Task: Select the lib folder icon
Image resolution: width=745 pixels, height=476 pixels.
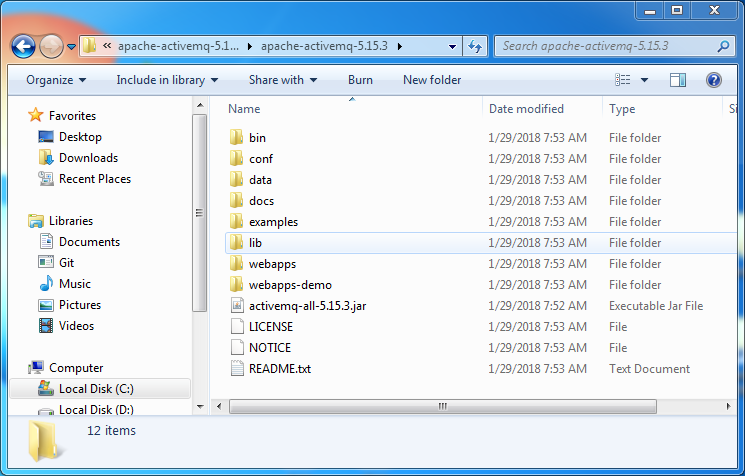Action: (x=237, y=242)
